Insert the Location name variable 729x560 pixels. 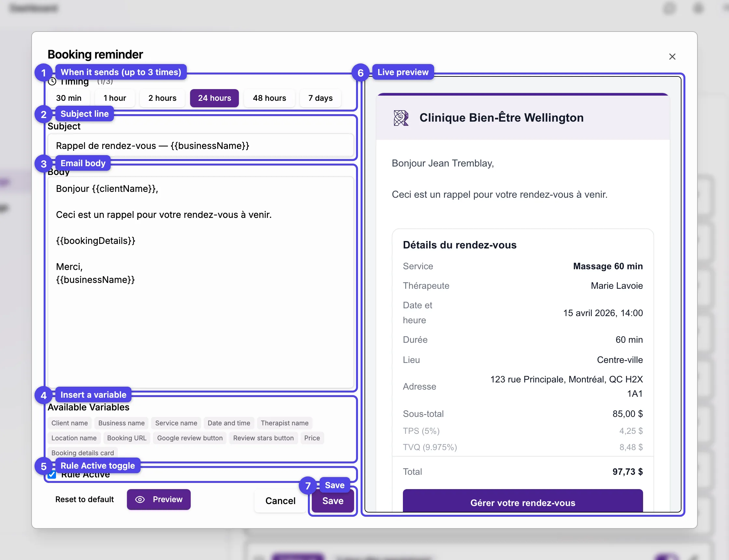(74, 438)
